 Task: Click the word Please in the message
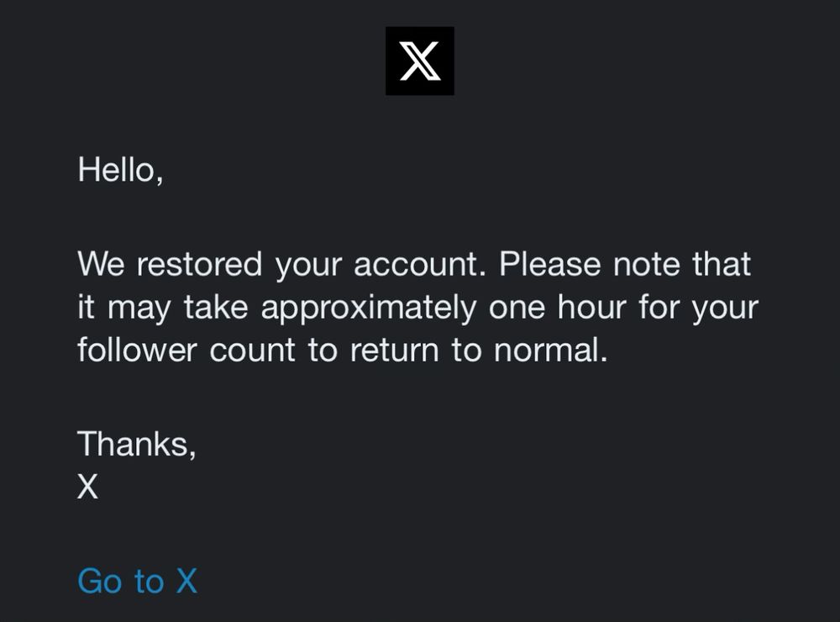pos(549,263)
